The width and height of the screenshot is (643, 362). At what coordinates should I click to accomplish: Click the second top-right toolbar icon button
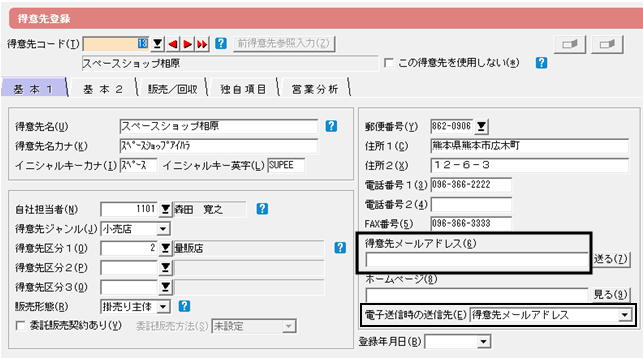point(607,44)
